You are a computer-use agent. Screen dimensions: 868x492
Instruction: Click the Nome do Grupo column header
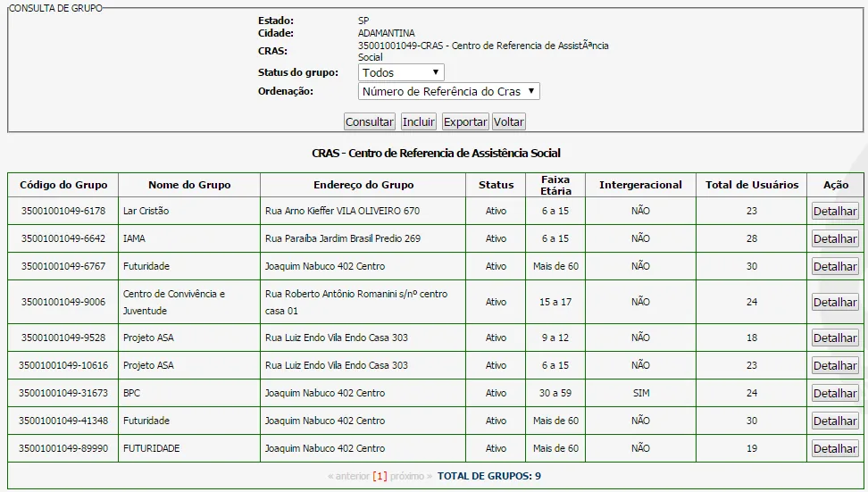[x=189, y=185]
